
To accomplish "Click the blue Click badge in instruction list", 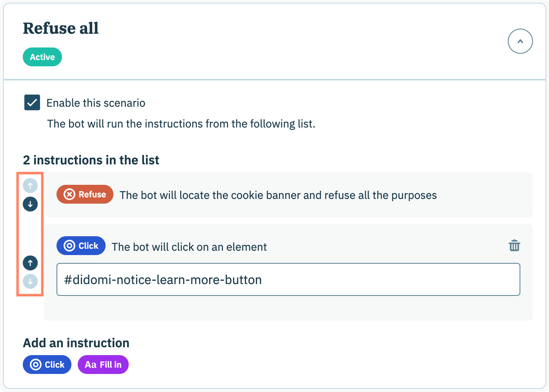I will click(x=81, y=246).
